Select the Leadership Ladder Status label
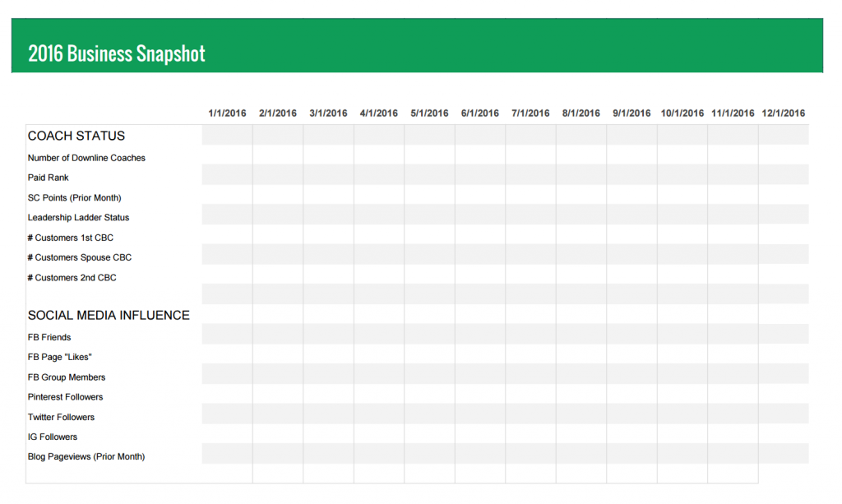The height and width of the screenshot is (504, 842). (x=78, y=217)
